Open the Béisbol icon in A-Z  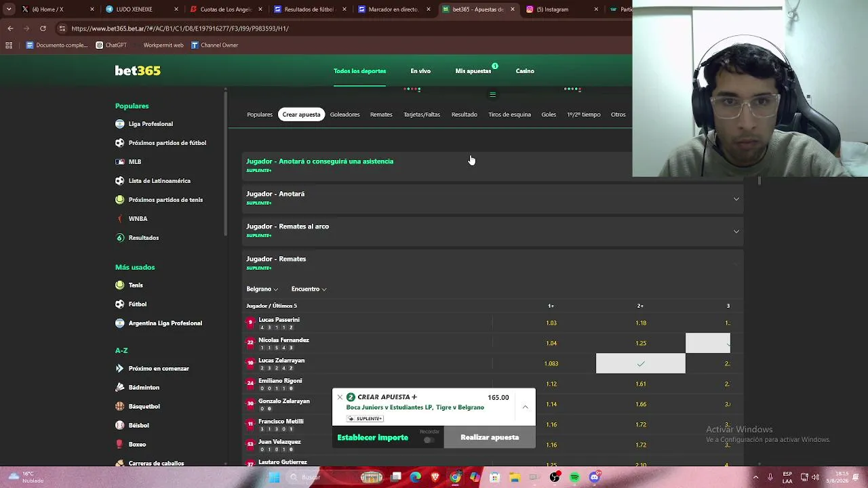click(120, 426)
